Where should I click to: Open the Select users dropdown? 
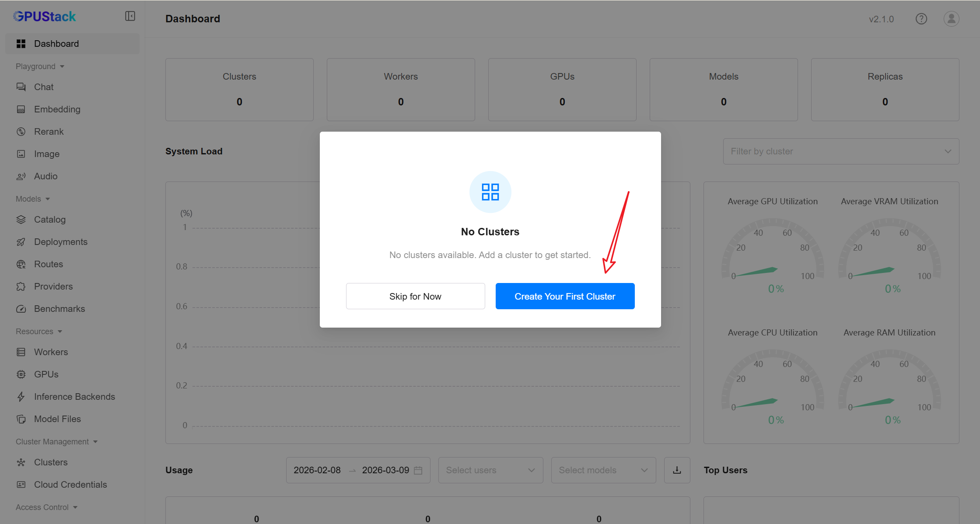coord(490,470)
